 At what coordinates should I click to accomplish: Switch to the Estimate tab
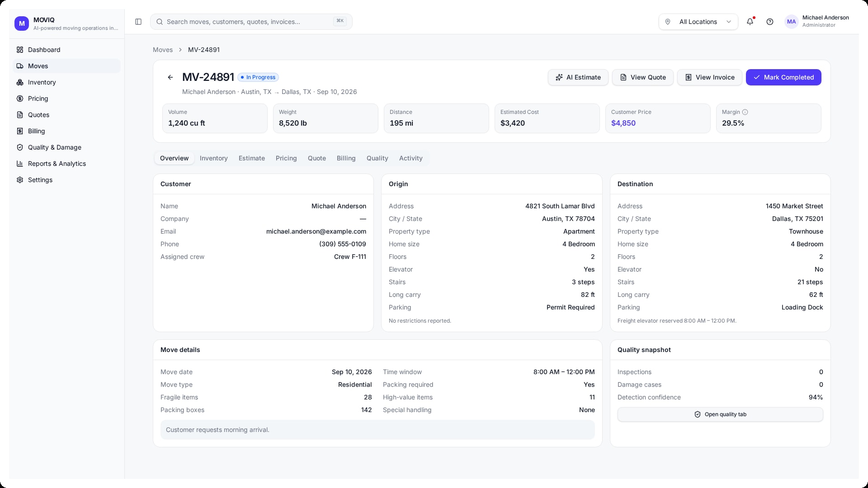252,158
